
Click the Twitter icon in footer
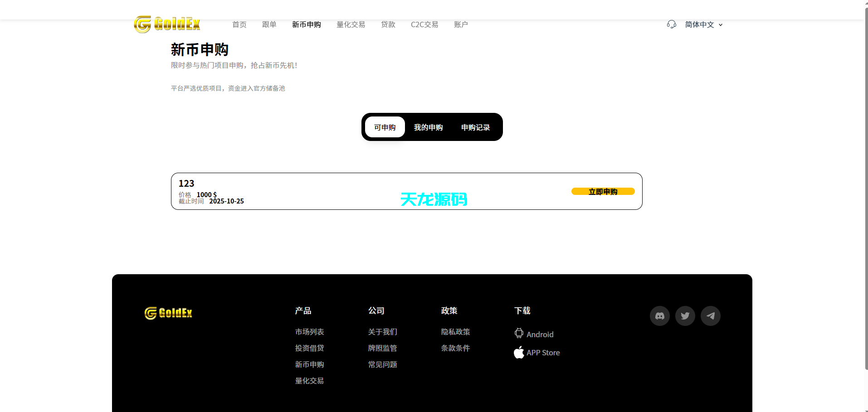(x=685, y=315)
